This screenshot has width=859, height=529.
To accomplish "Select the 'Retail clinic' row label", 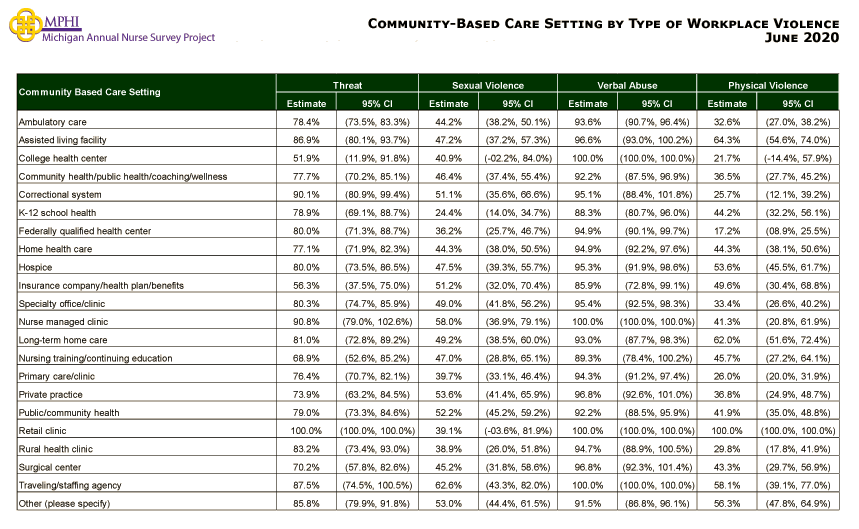I will coord(42,430).
